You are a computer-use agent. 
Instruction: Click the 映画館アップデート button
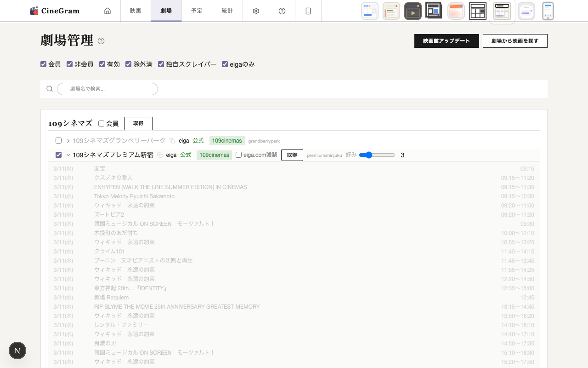446,41
